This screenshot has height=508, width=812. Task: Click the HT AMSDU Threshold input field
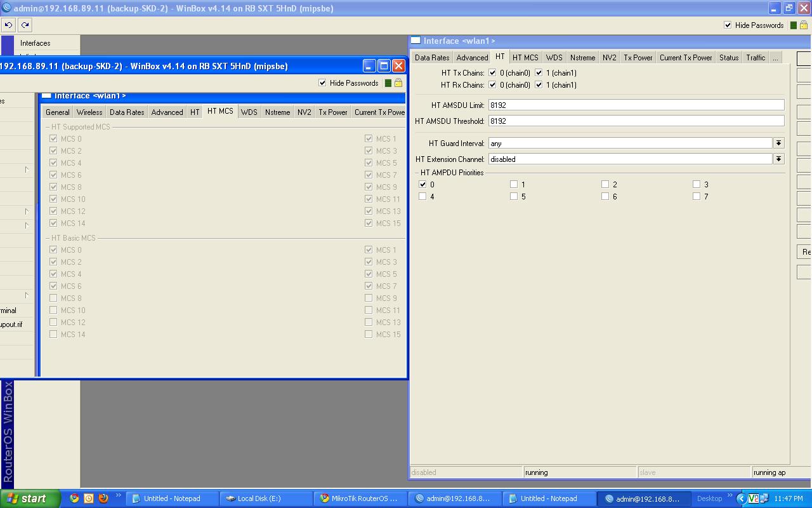point(636,121)
